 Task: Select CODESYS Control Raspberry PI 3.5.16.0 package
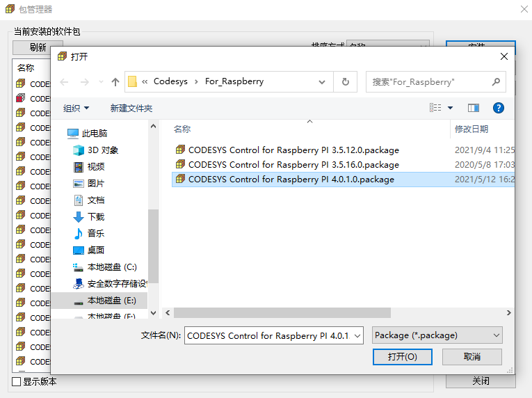(x=293, y=165)
